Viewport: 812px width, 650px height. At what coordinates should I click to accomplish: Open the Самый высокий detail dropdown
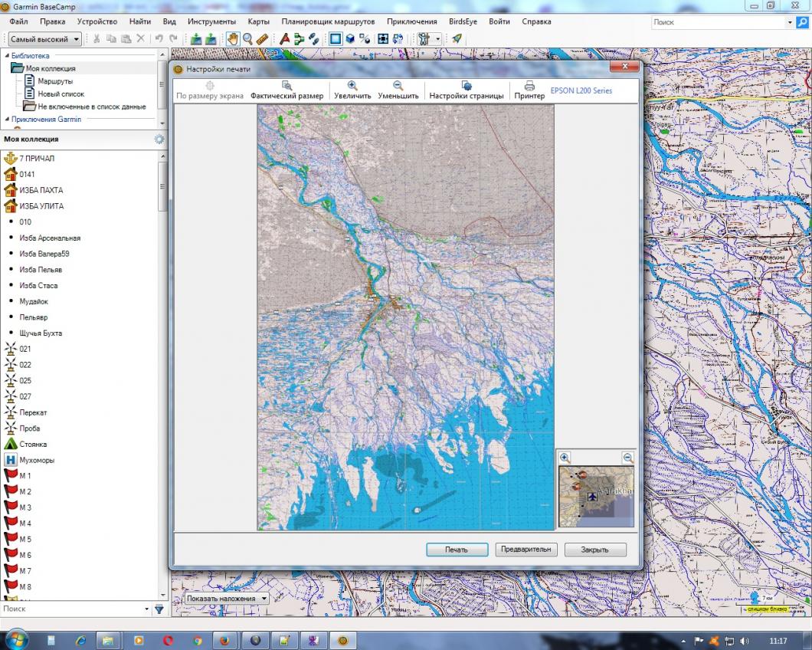coord(45,38)
